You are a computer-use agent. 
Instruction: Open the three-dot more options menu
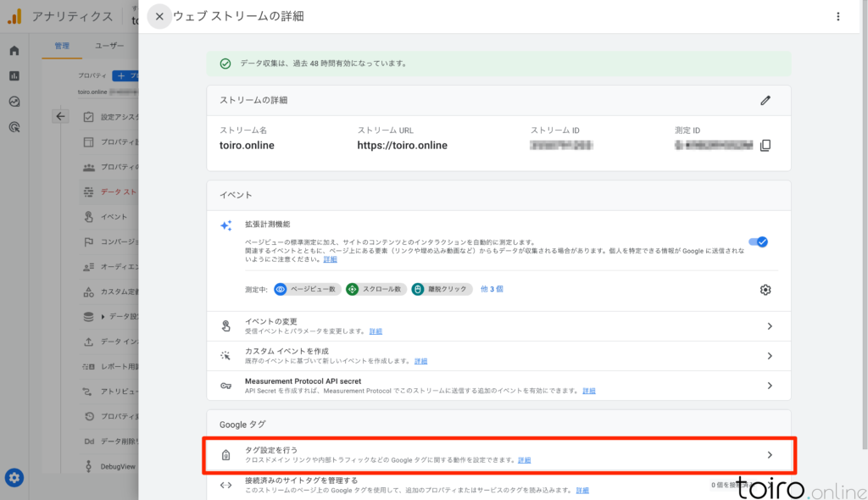click(838, 16)
